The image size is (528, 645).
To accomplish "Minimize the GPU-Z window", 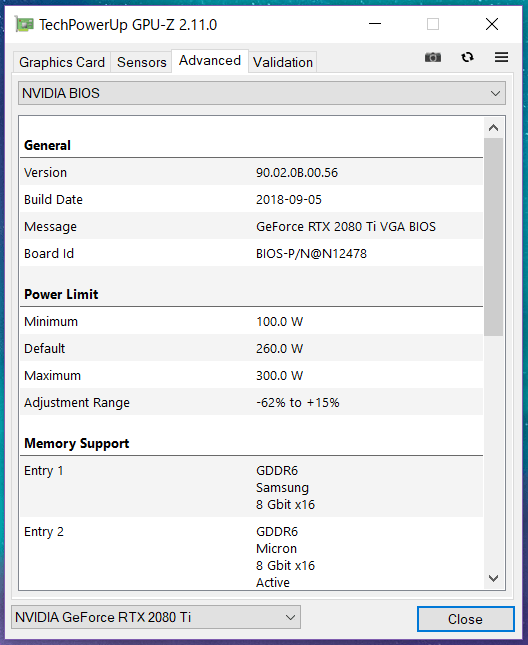I will coord(375,24).
